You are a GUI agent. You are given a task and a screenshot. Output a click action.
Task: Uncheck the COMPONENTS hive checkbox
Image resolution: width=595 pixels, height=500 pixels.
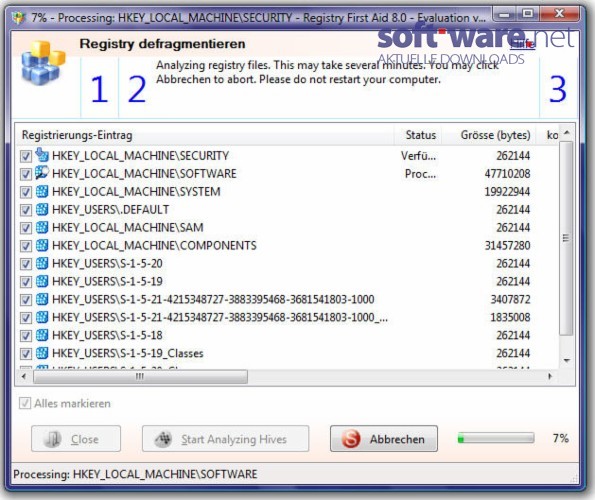pos(26,246)
